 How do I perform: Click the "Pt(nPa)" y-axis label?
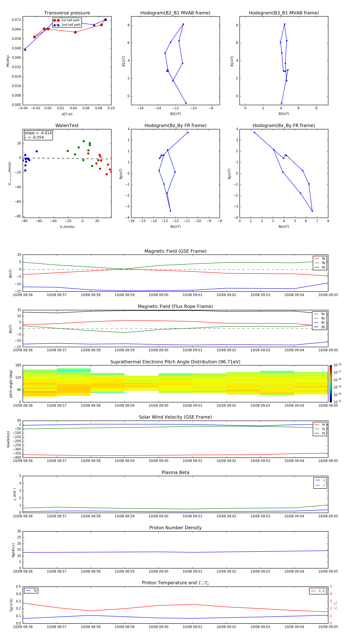pos(8,61)
